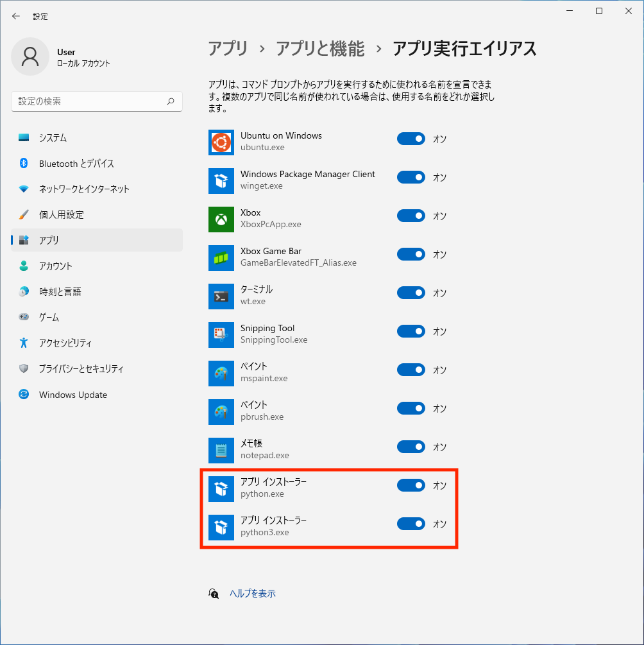Select Windows Update in the sidebar
The image size is (644, 645).
pyautogui.click(x=72, y=395)
